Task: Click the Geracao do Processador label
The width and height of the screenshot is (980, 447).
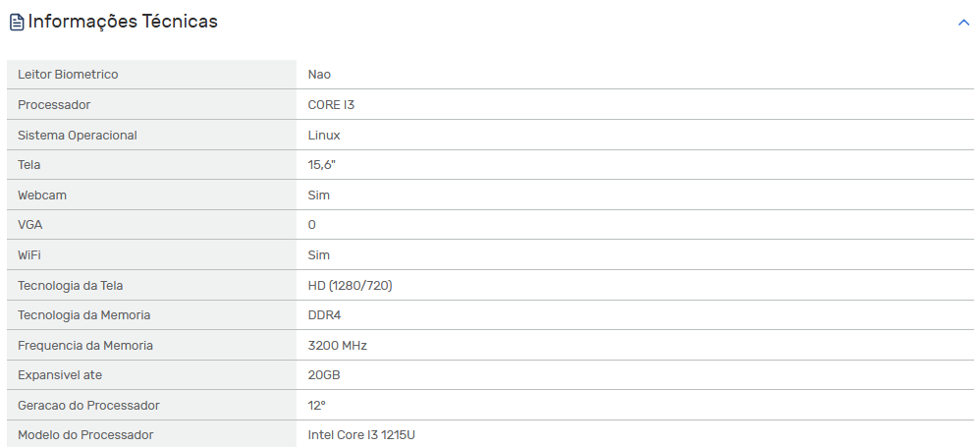Action: coord(88,405)
